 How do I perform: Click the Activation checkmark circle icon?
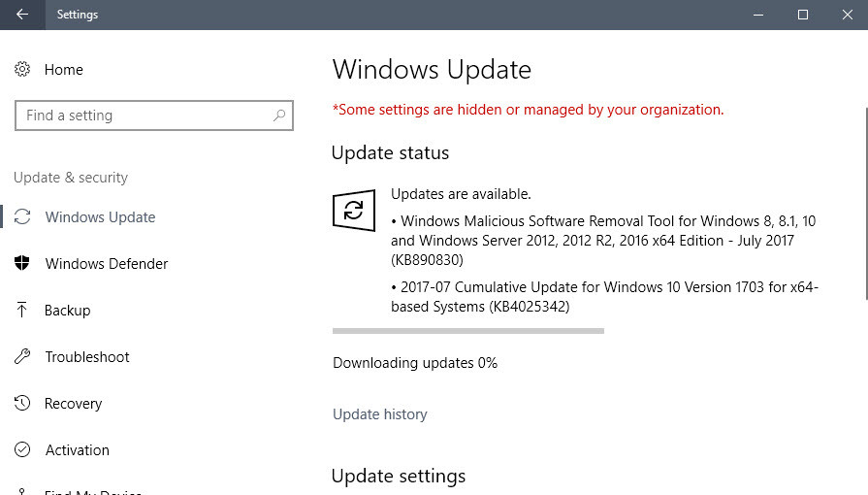(22, 449)
